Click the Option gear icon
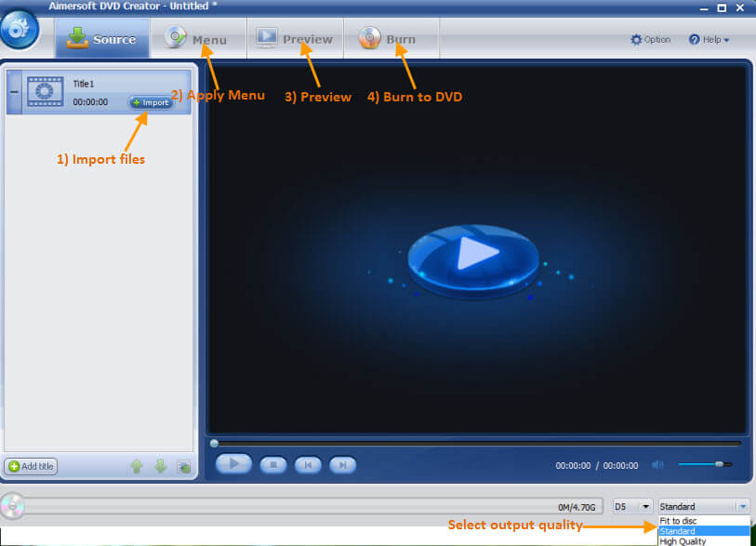 [x=636, y=40]
